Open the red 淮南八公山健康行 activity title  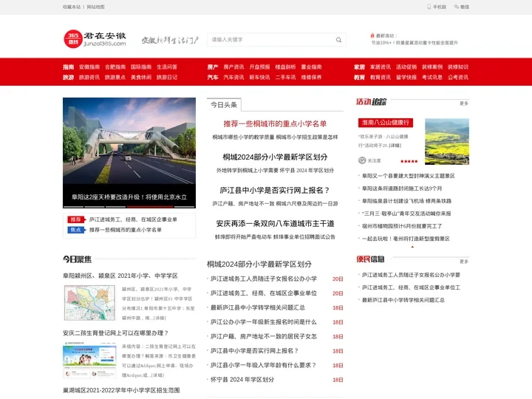(386, 123)
